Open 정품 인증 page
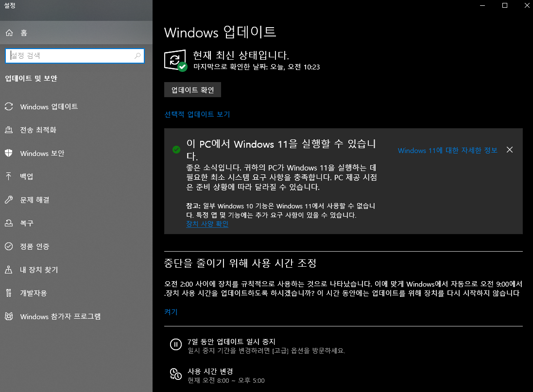This screenshot has width=533, height=392. [76, 246]
